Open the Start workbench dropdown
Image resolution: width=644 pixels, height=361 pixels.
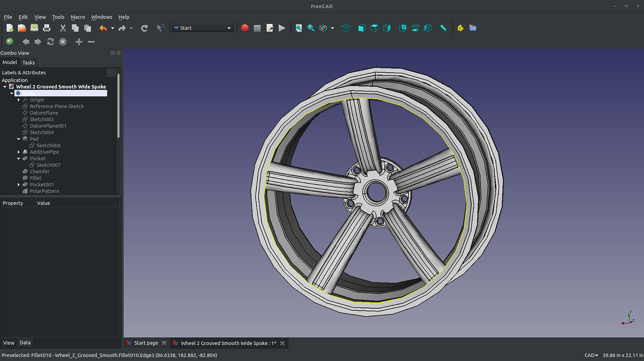pyautogui.click(x=203, y=28)
